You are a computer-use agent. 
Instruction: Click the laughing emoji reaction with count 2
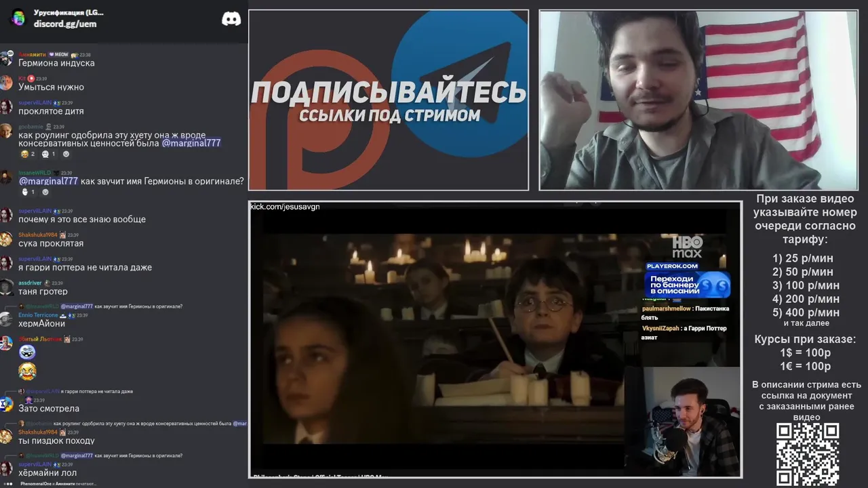(x=28, y=154)
